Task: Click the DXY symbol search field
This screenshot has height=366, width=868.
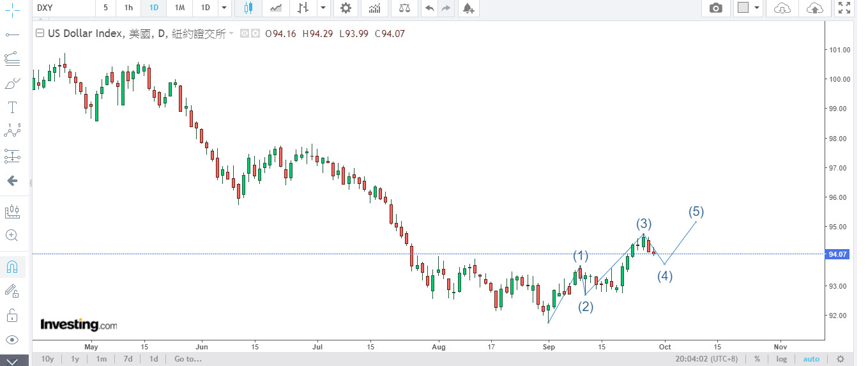Action: (x=62, y=8)
